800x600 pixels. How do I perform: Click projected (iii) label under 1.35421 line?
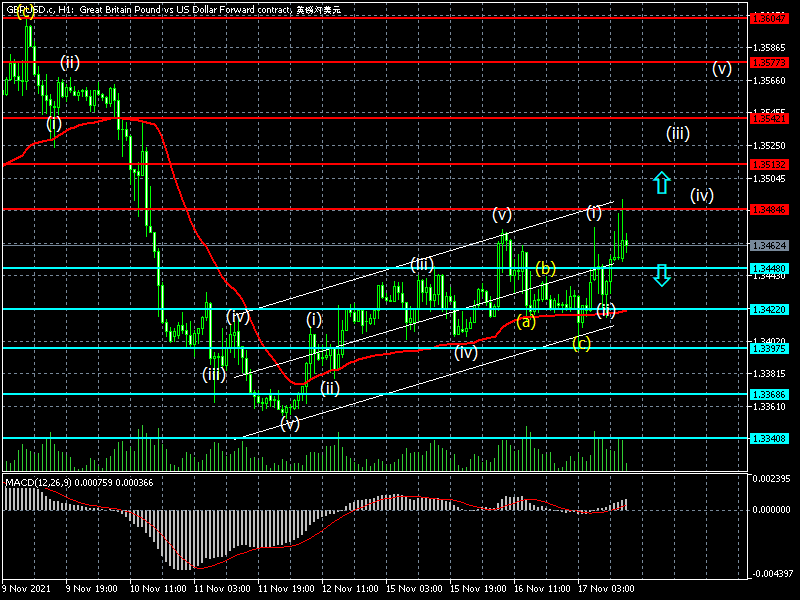click(x=678, y=134)
